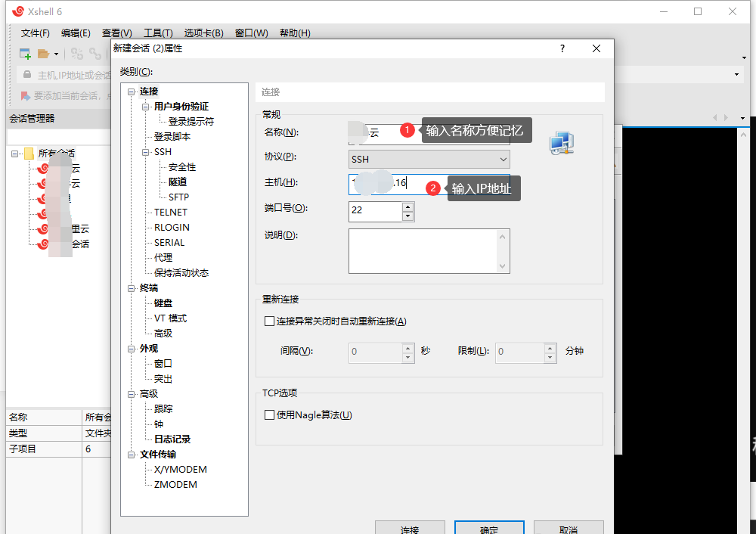The image size is (756, 534).
Task: Increase port number with up spinner
Action: click(x=408, y=207)
